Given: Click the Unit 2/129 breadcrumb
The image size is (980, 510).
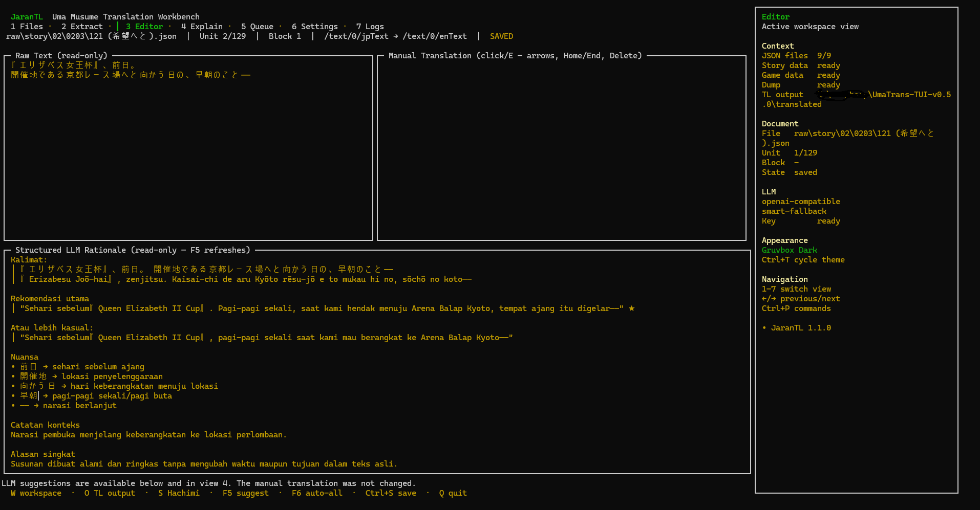Looking at the screenshot, I should point(223,36).
